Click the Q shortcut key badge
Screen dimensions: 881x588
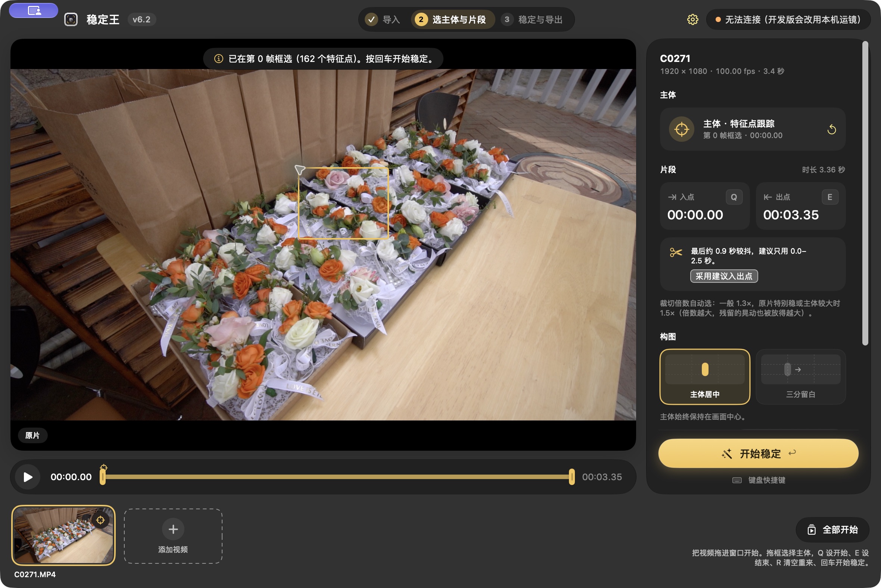[734, 197]
